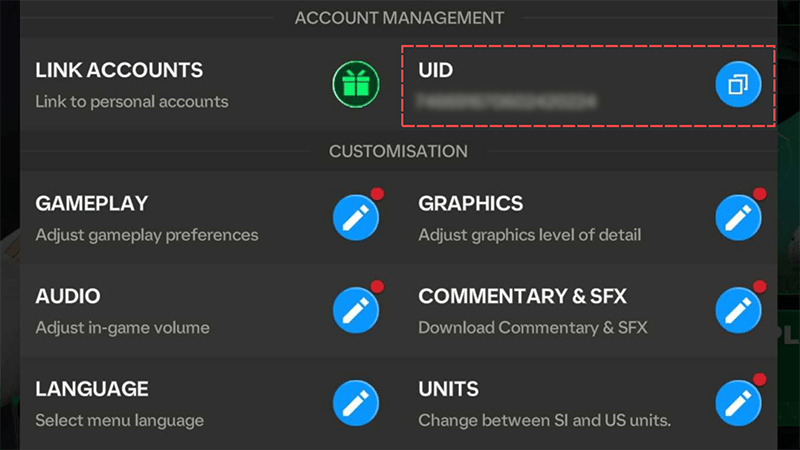Click 'Select menu language' description
800x450 pixels.
pos(119,421)
